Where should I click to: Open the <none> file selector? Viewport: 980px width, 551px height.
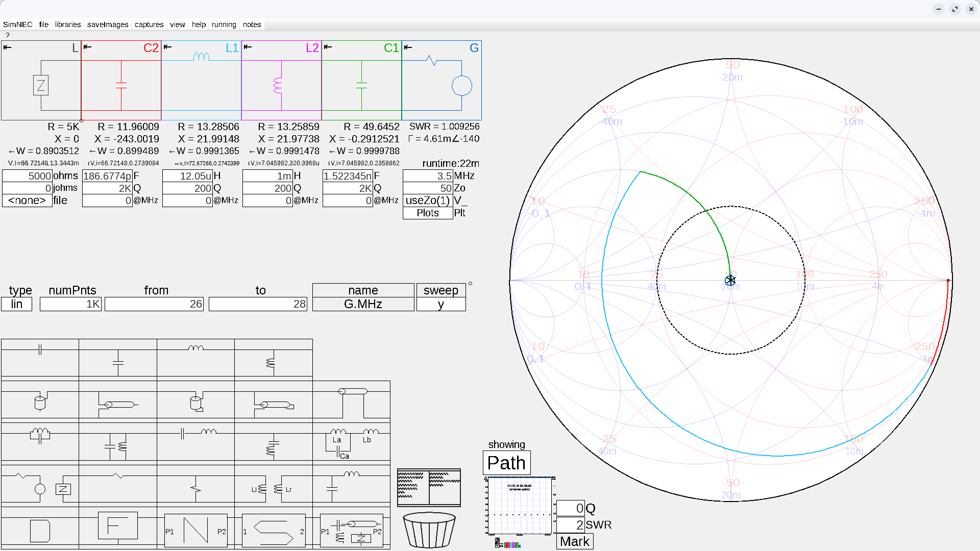click(27, 201)
